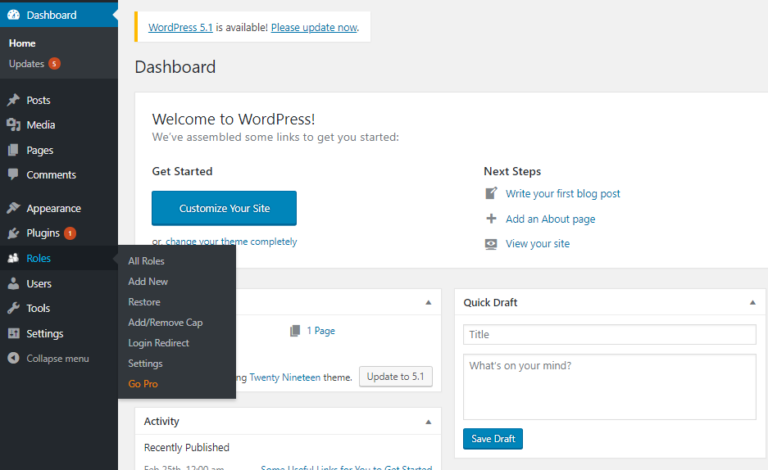The width and height of the screenshot is (768, 470).
Task: Click the Update to 5.1 button
Action: click(395, 376)
